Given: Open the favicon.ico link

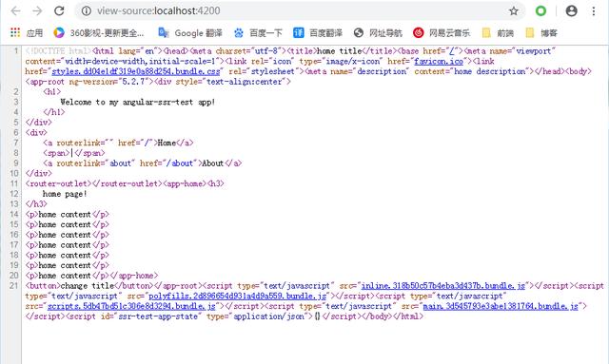Looking at the screenshot, I should pyautogui.click(x=439, y=62).
